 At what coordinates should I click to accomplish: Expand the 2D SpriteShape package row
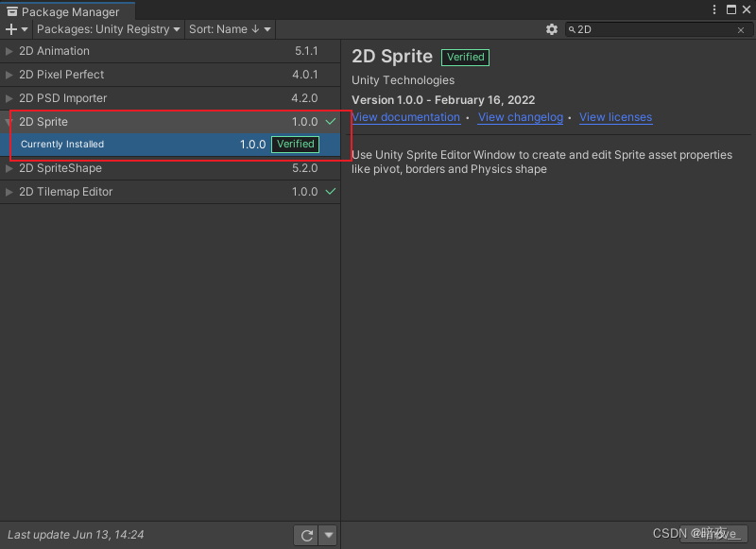pos(9,168)
